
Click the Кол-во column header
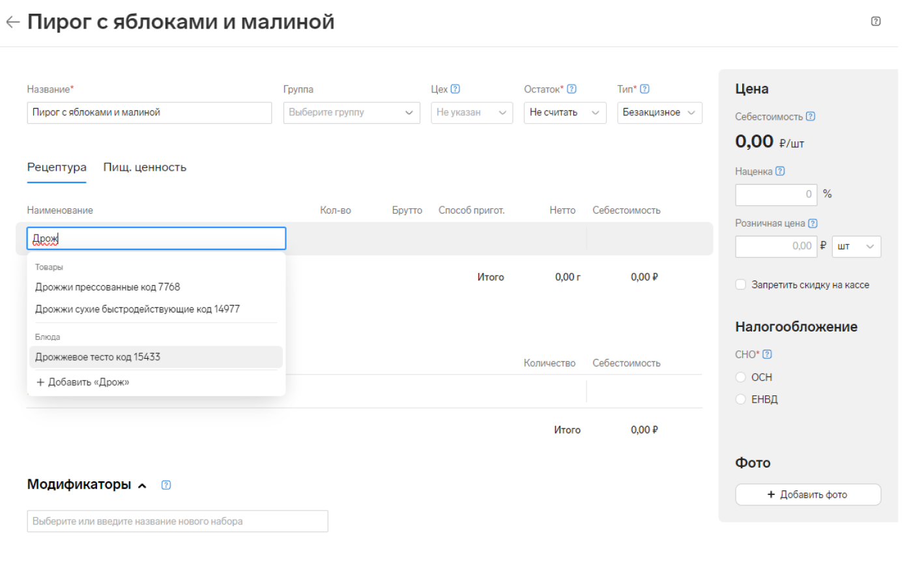pyautogui.click(x=336, y=210)
